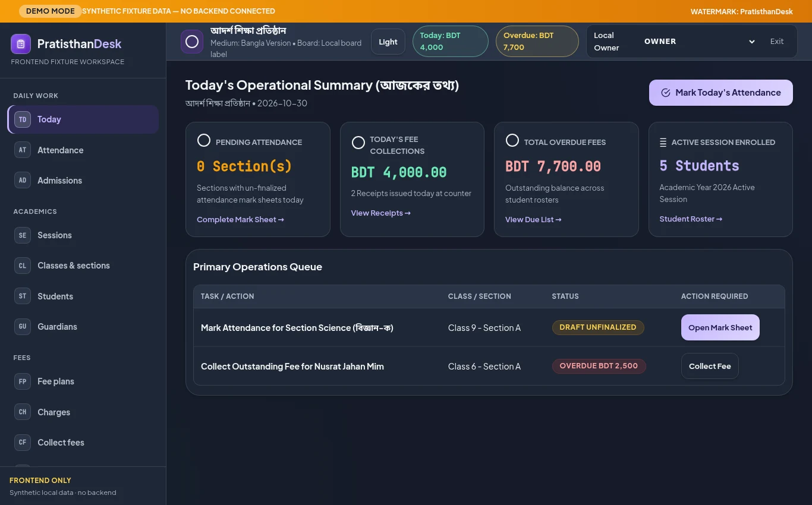Click the DEMO MODE badge
This screenshot has height=505, width=812.
tap(51, 11)
